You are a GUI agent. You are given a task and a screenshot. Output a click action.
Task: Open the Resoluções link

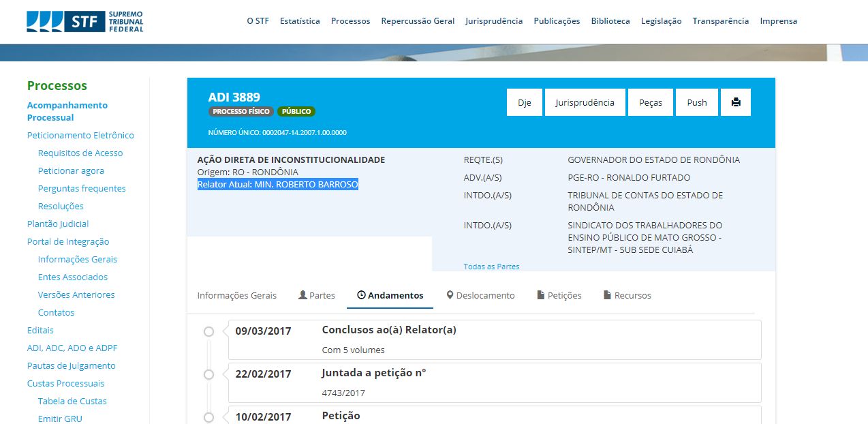click(x=61, y=206)
